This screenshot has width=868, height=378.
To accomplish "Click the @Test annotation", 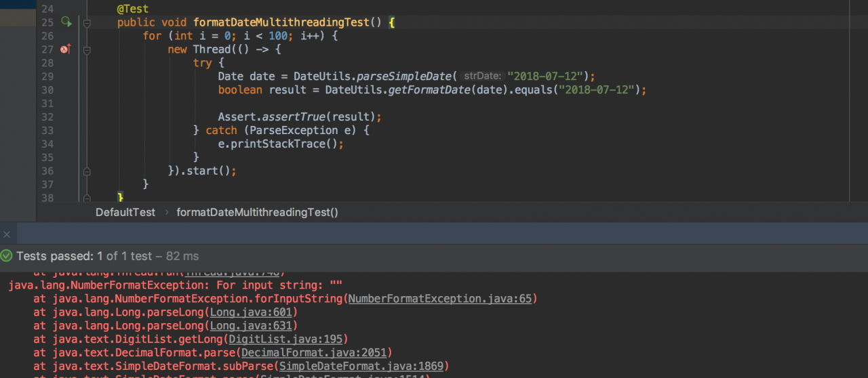I will point(133,9).
